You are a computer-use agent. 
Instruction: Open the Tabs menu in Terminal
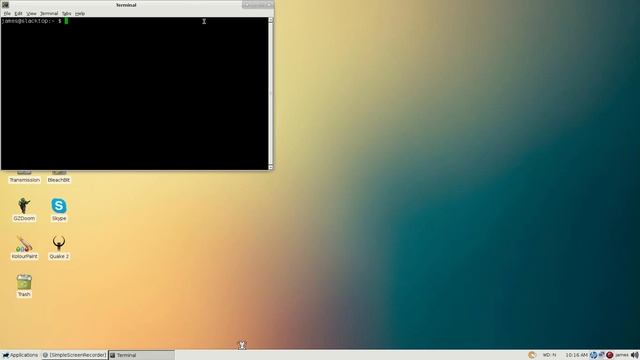click(x=67, y=13)
